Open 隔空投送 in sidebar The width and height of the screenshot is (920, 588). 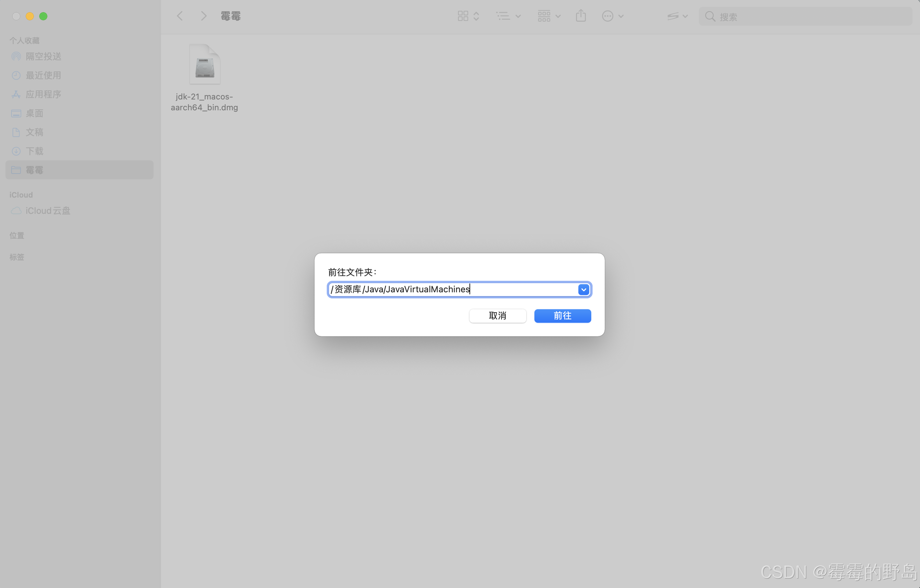pyautogui.click(x=43, y=56)
